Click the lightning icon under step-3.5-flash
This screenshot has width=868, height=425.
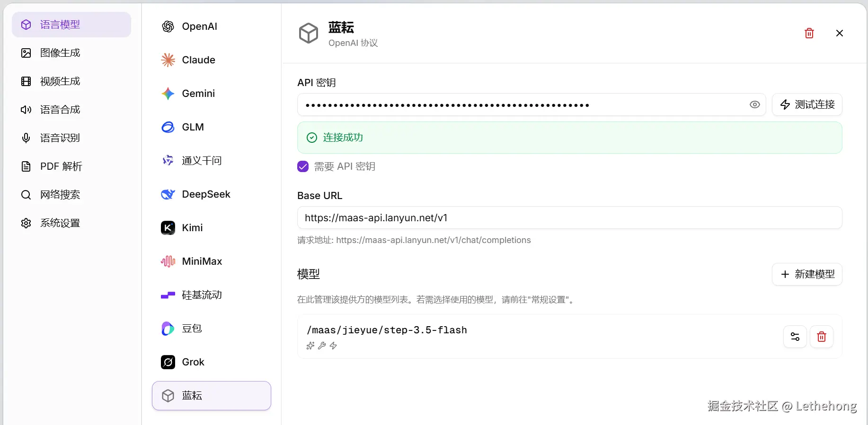pyautogui.click(x=333, y=346)
